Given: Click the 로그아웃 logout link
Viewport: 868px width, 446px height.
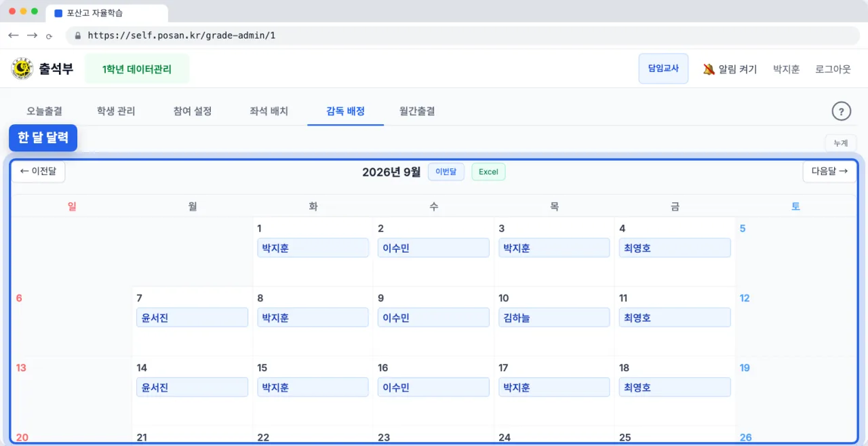Looking at the screenshot, I should (x=833, y=69).
